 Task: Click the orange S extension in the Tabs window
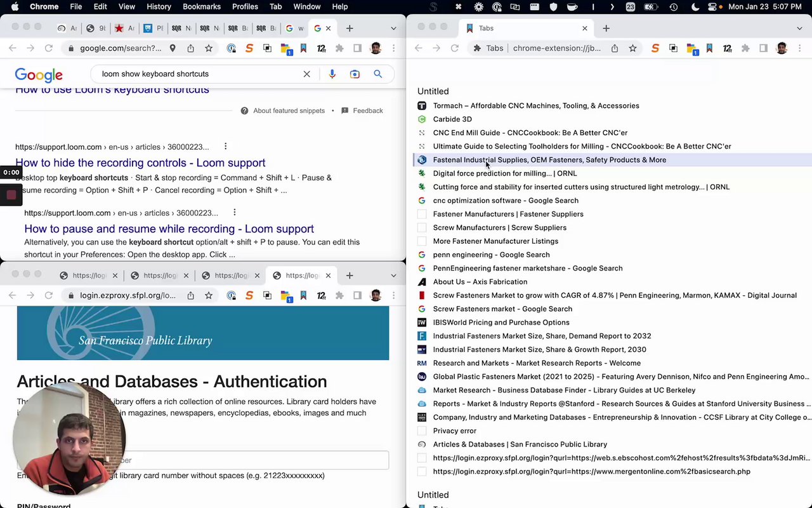tap(655, 48)
